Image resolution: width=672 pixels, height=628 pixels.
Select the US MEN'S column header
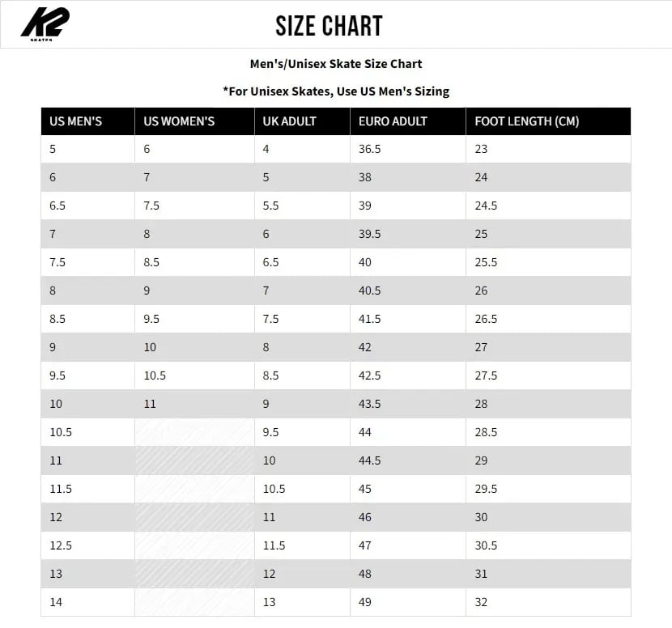coord(75,121)
